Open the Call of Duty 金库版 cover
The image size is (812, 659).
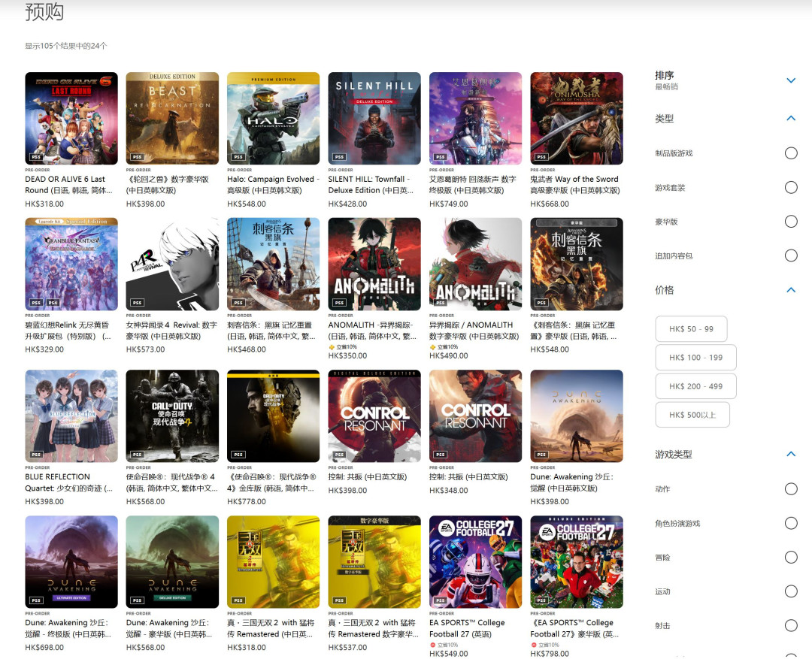click(x=274, y=416)
